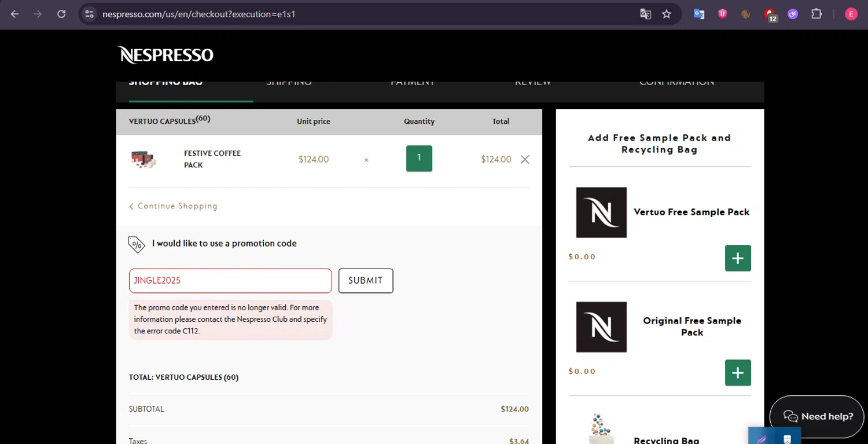This screenshot has height=444, width=868.
Task: Click the translate page icon
Action: coord(645,14)
